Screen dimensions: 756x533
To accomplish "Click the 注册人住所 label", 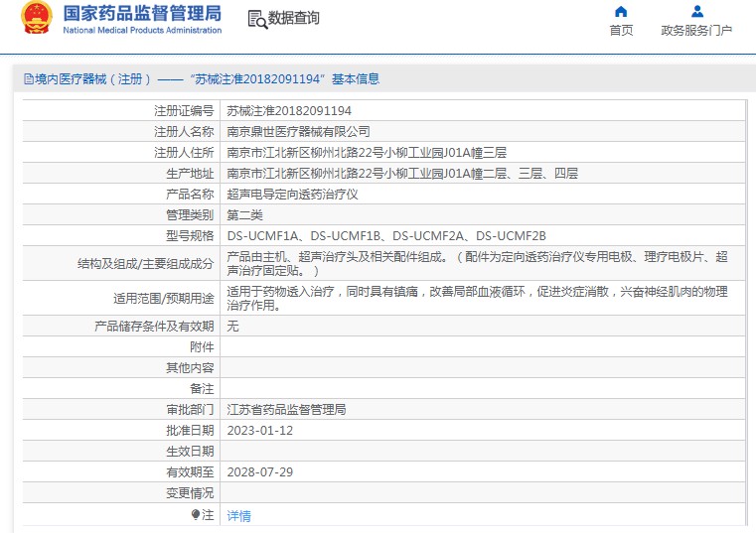I will tap(184, 152).
